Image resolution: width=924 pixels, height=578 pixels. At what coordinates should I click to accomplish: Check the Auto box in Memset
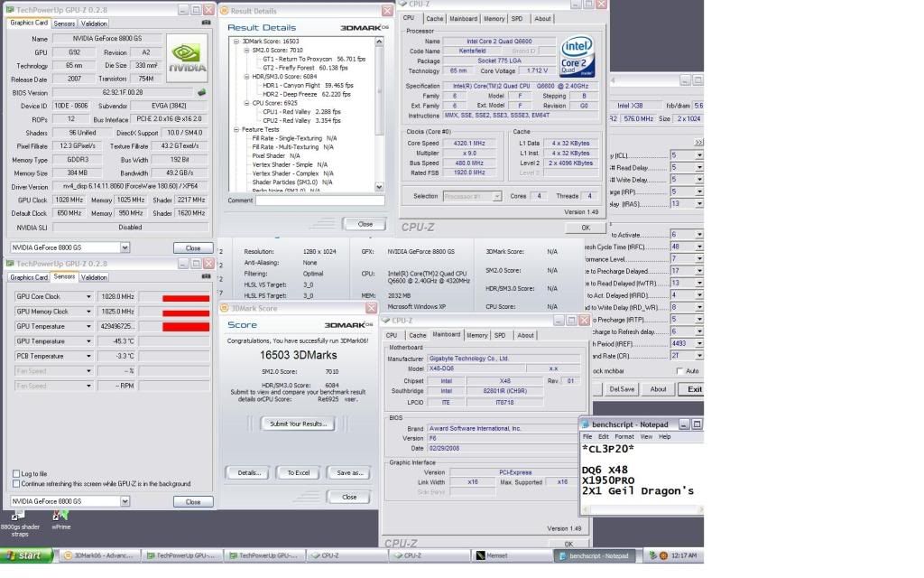click(680, 370)
